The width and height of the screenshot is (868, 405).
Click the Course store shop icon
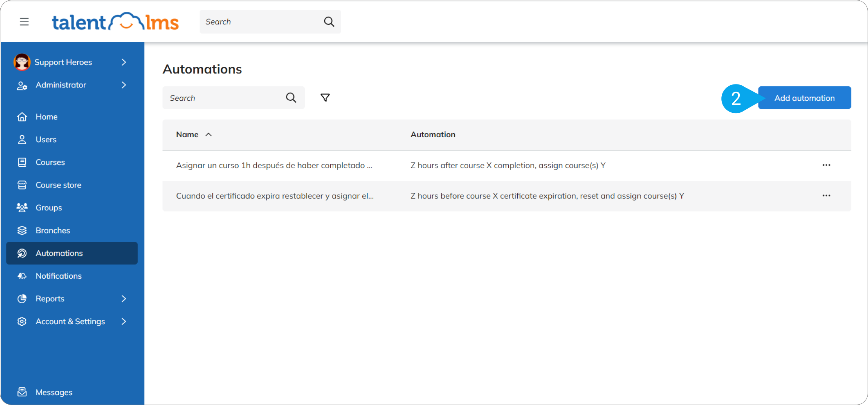pos(22,185)
